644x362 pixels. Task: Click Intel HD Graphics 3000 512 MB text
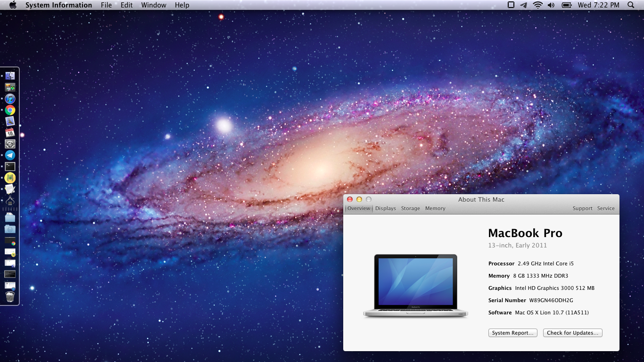[555, 288]
